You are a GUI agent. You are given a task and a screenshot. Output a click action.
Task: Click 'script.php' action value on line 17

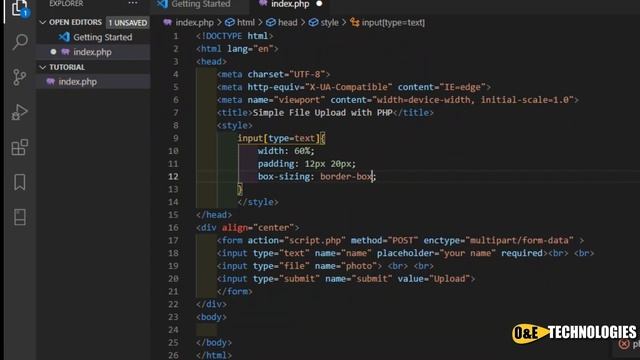click(315, 240)
